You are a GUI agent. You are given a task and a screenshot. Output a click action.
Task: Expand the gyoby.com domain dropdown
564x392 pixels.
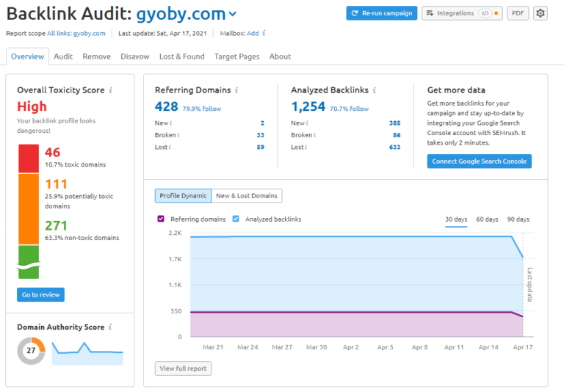[x=233, y=14]
